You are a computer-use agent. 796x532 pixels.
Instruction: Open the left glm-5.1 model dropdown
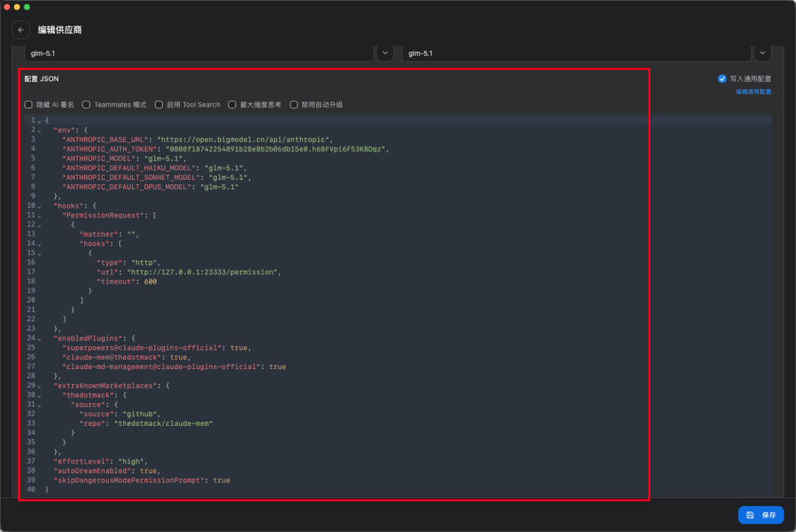[x=385, y=53]
